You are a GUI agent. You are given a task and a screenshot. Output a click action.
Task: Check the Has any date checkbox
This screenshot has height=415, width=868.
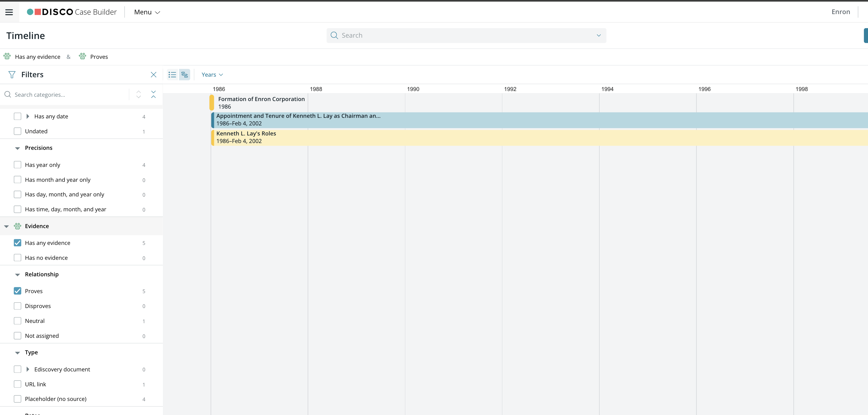click(18, 116)
